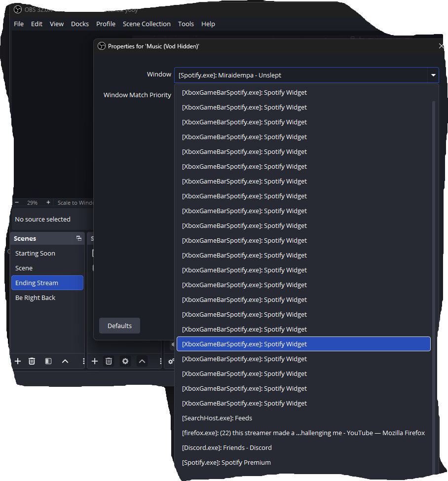Open the Help menu
The height and width of the screenshot is (481, 448).
[x=208, y=24]
